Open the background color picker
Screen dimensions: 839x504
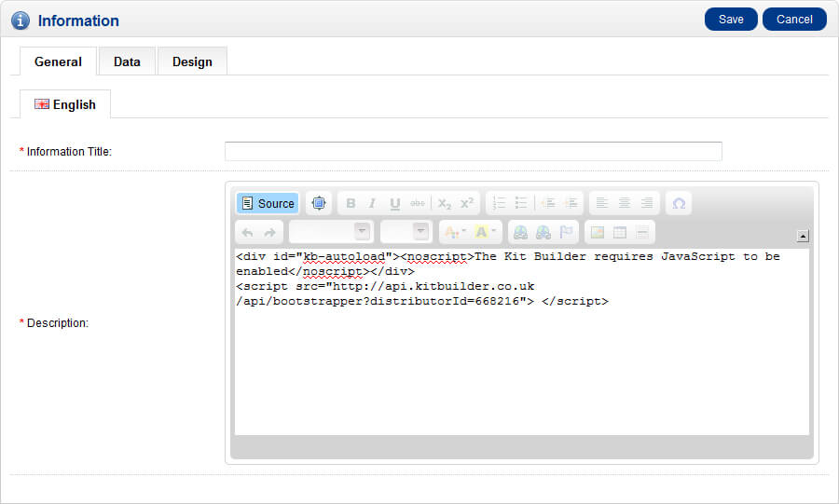(x=485, y=233)
